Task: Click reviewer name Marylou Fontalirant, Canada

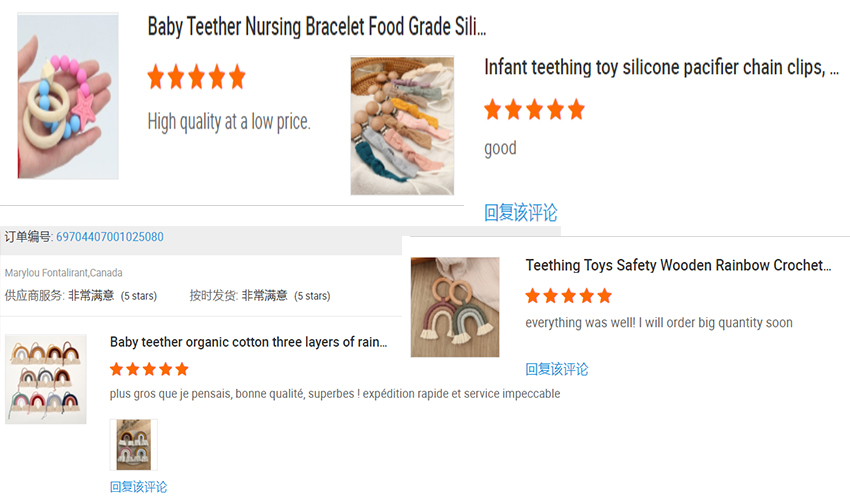Action: (x=64, y=273)
